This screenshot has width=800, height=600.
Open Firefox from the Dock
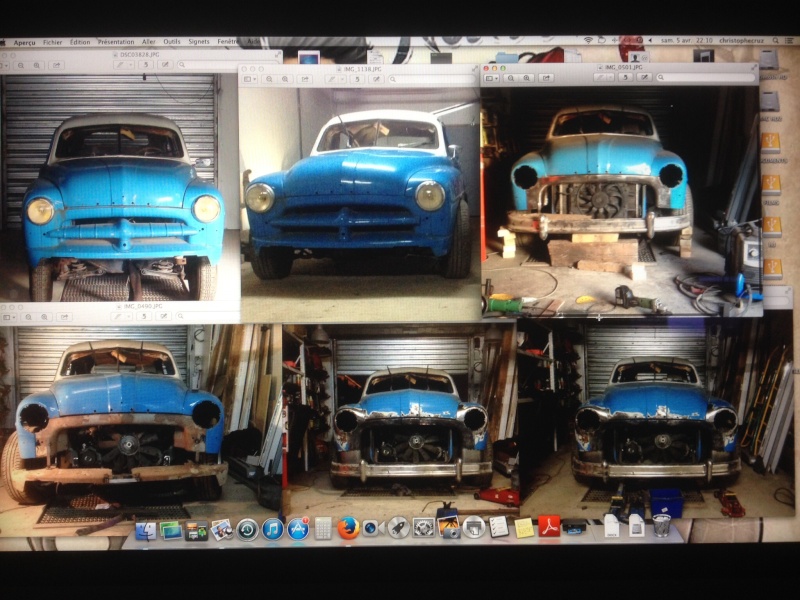pyautogui.click(x=348, y=528)
